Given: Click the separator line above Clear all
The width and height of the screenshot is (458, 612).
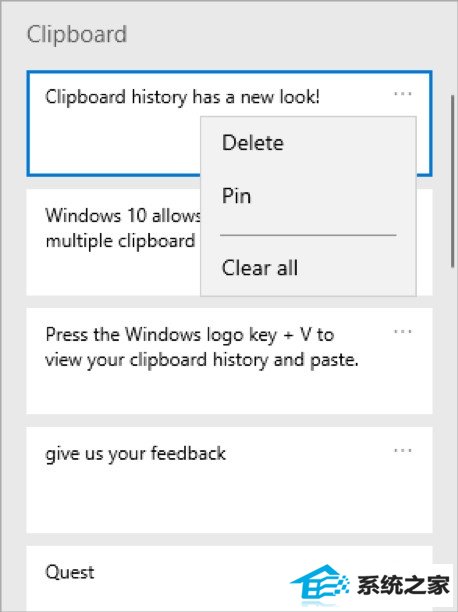Looking at the screenshot, I should coord(308,235).
